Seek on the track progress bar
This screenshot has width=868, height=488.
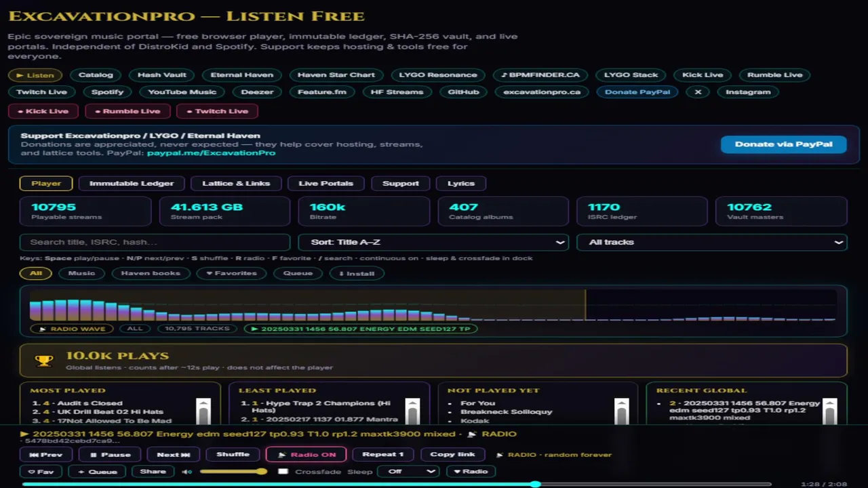click(396, 485)
